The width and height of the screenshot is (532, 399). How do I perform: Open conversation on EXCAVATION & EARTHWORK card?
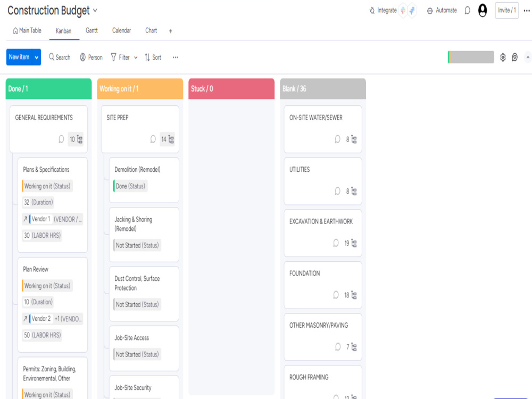click(336, 243)
